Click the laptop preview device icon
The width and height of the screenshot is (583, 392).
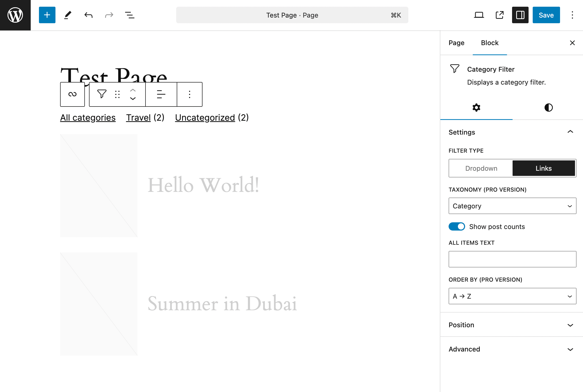coord(479,15)
